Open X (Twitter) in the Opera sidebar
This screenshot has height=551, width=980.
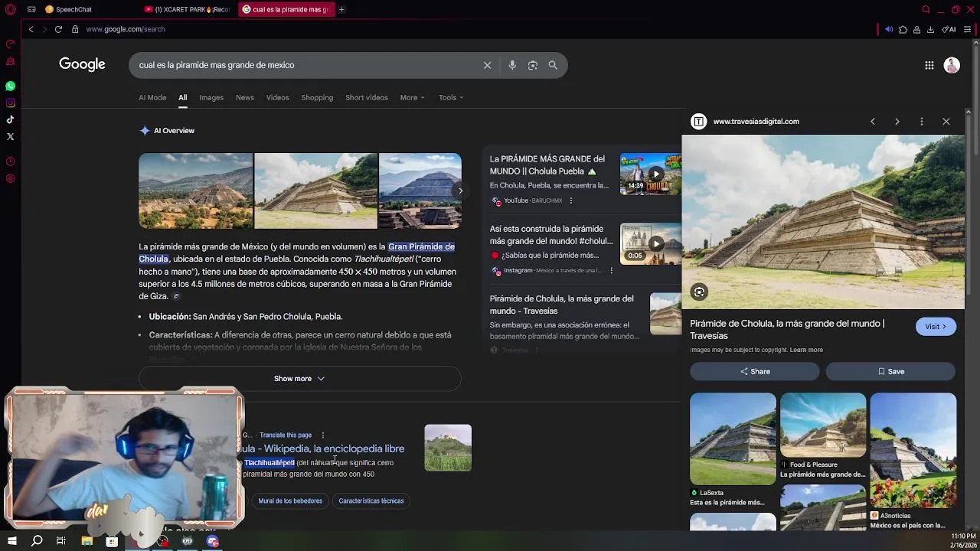pyautogui.click(x=10, y=136)
